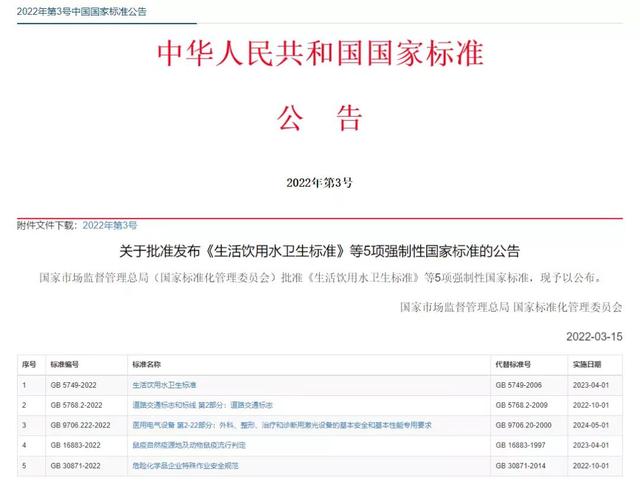The image size is (640, 486).
Task: Click the cell GB 5768.2-2022
Action: click(x=76, y=405)
